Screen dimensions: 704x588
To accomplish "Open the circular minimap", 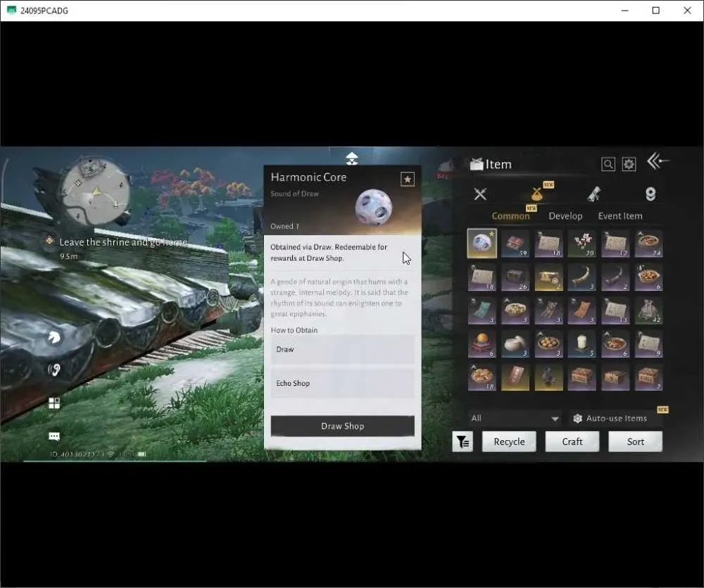I will click(95, 191).
